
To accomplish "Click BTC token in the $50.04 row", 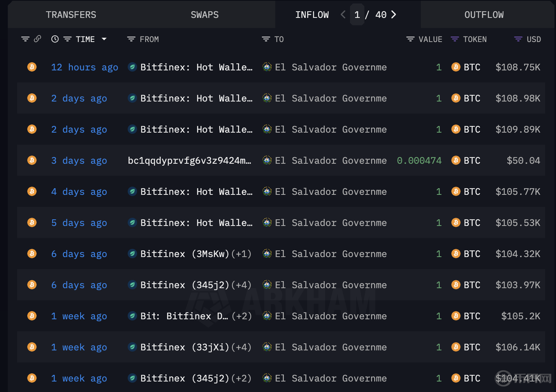I will pos(472,161).
